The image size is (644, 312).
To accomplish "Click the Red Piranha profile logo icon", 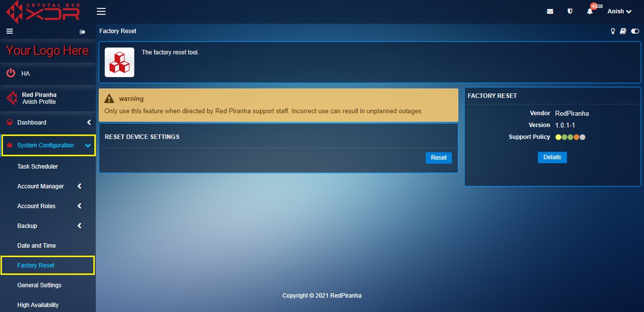I will coord(11,98).
